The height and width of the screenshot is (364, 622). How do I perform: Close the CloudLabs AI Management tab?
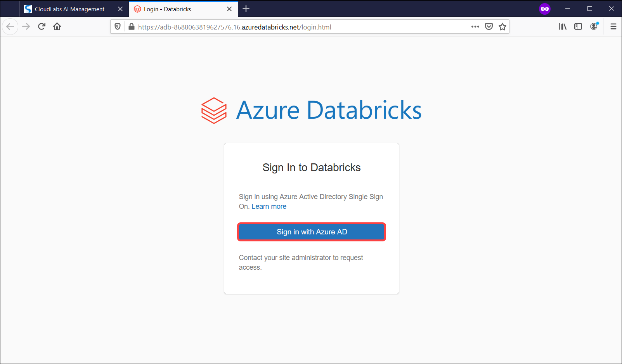pyautogui.click(x=120, y=9)
